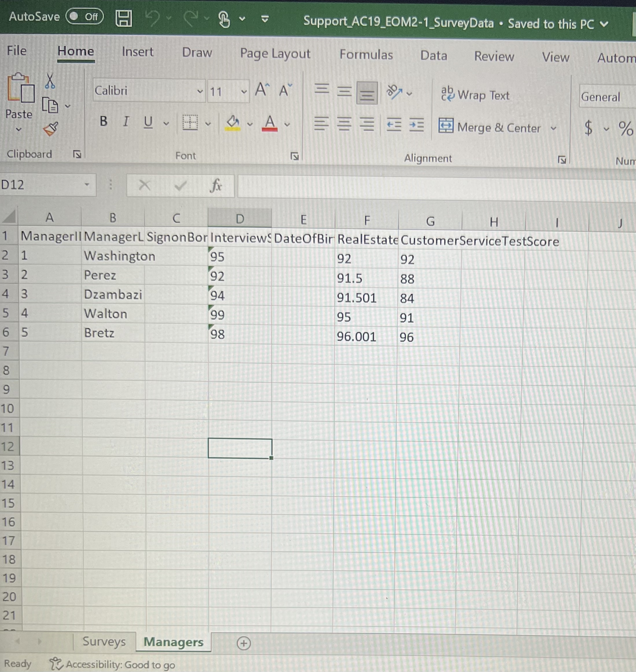Image resolution: width=636 pixels, height=672 pixels.
Task: Open the font size dropdown
Action: [243, 91]
